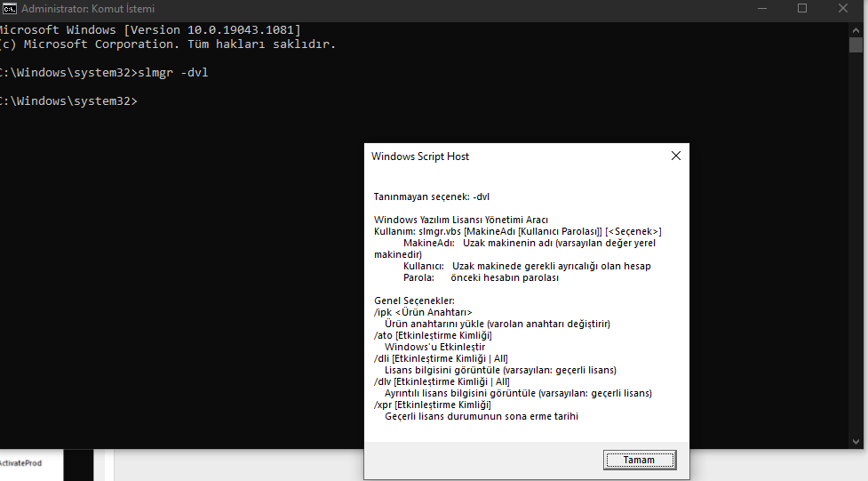
Task: Click 'Geçerli lisans durumunun sona erme tarihi' text
Action: pos(481,417)
